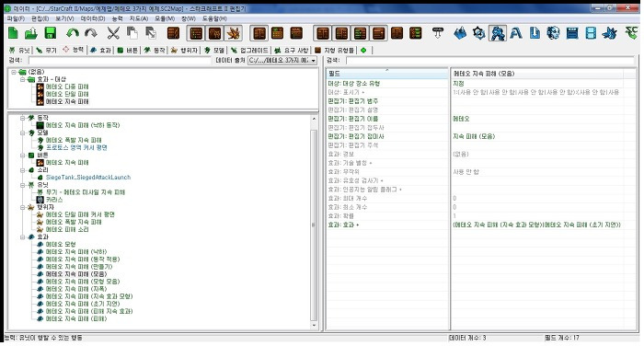This screenshot has width=644, height=346.
Task: Open the Import module page-arrow icon
Action: click(535, 33)
